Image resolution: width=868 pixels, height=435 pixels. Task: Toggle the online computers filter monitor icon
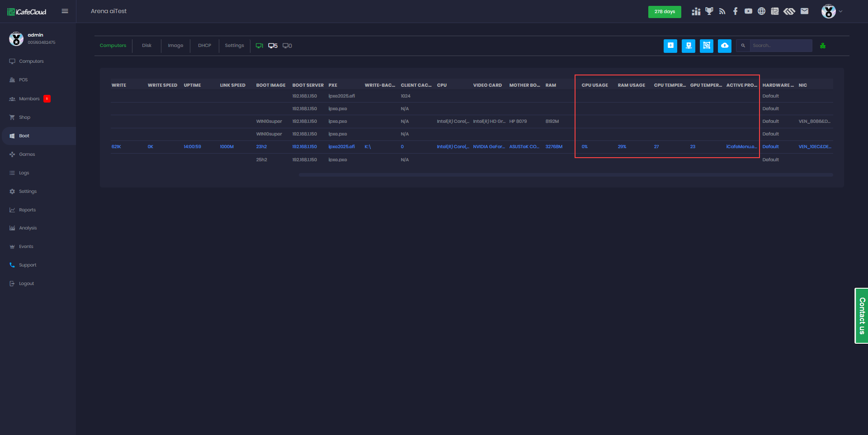pyautogui.click(x=259, y=45)
